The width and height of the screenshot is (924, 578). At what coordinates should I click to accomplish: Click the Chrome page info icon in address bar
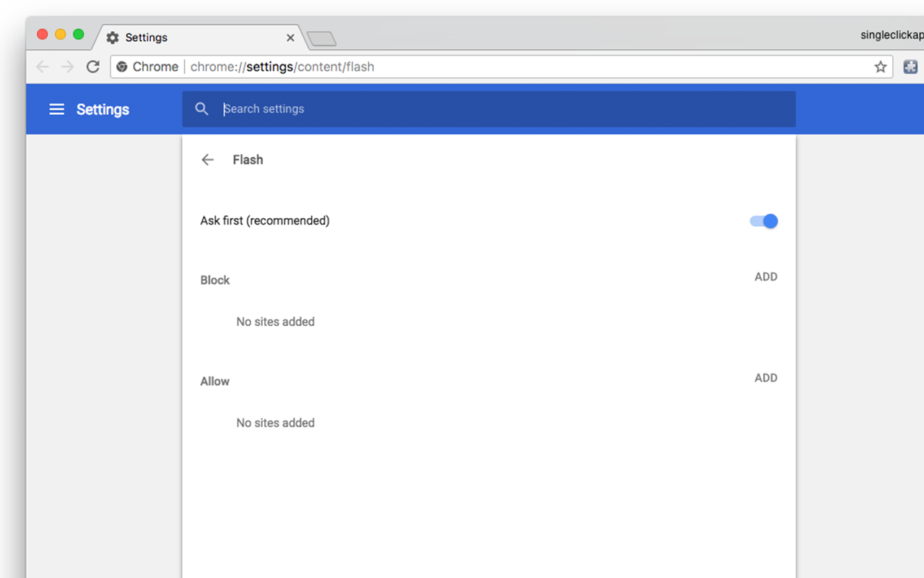(x=123, y=66)
